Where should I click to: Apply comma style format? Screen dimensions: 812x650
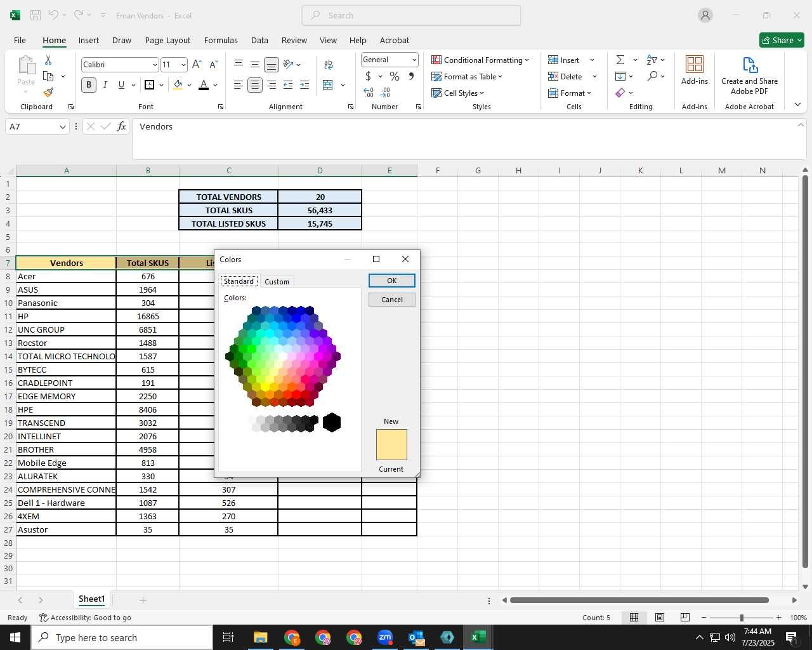pyautogui.click(x=411, y=76)
